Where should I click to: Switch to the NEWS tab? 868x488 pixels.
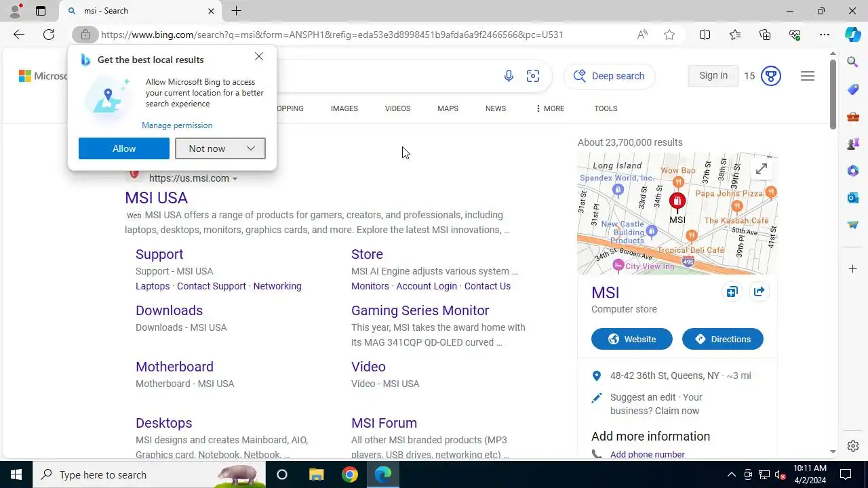tap(496, 108)
